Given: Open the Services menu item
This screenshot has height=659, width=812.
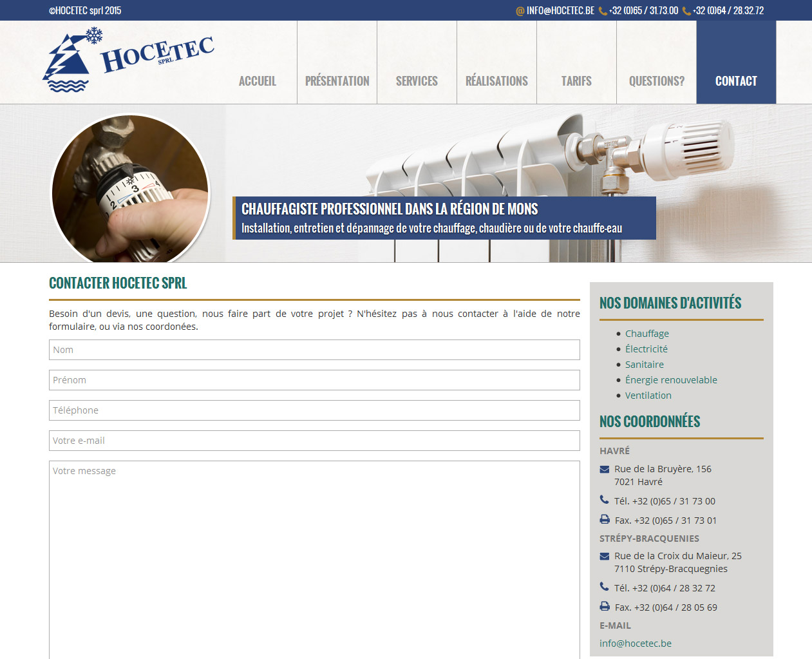Looking at the screenshot, I should tap(417, 81).
